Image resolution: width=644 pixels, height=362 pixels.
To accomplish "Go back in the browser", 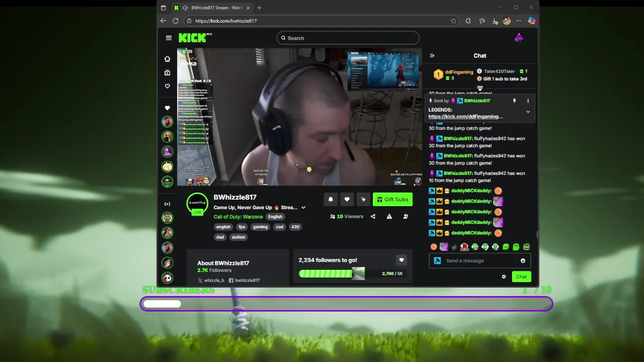I will [163, 21].
